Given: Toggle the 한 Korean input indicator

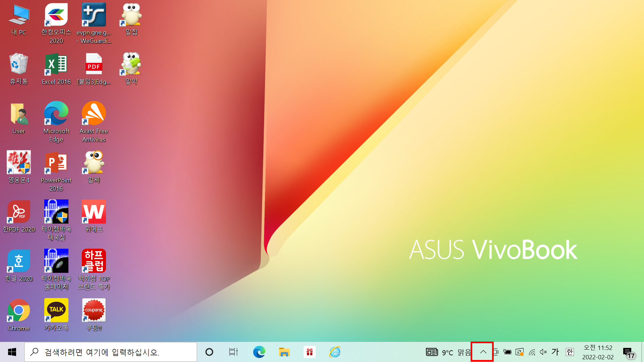Looking at the screenshot, I should click(570, 352).
